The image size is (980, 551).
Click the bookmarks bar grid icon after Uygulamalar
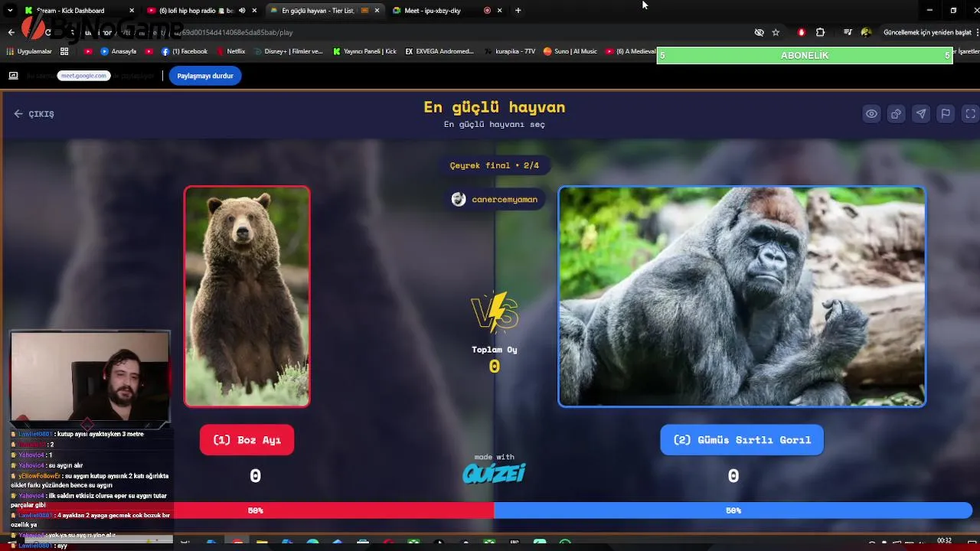pos(64,51)
